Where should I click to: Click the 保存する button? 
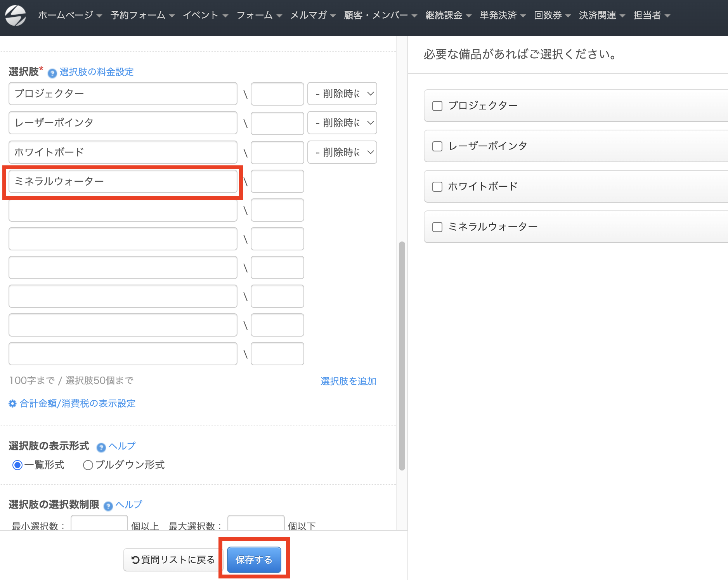(x=254, y=560)
